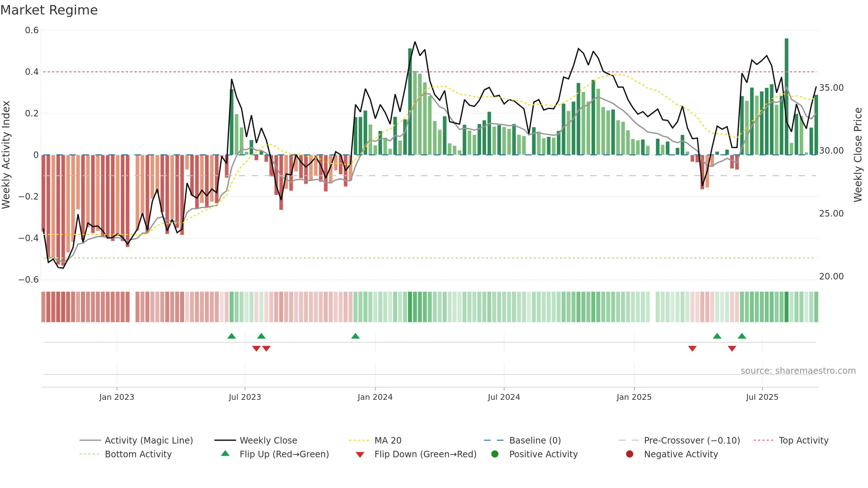868x488 pixels.
Task: Click the −0.6 activity axis tick
Action: [29, 280]
